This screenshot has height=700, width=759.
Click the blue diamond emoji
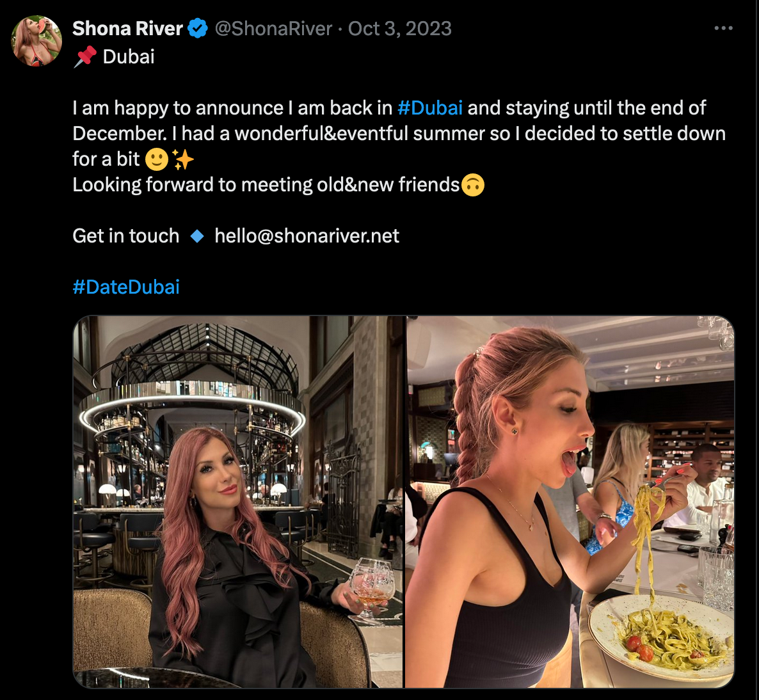point(197,236)
